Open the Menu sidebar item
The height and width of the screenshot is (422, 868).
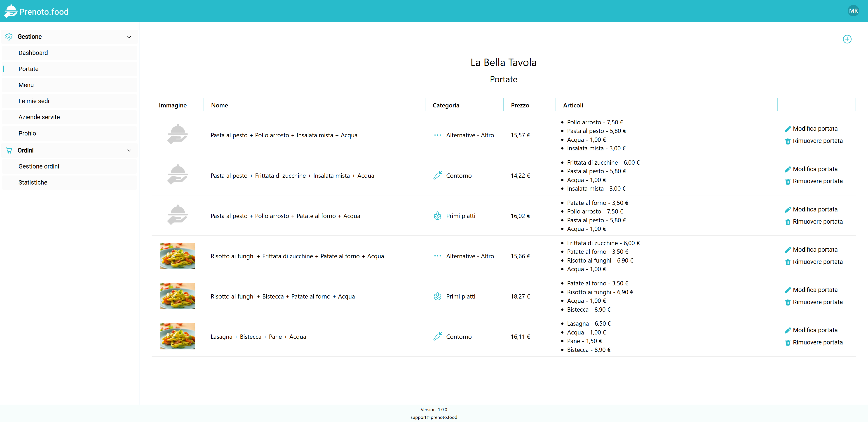26,85
